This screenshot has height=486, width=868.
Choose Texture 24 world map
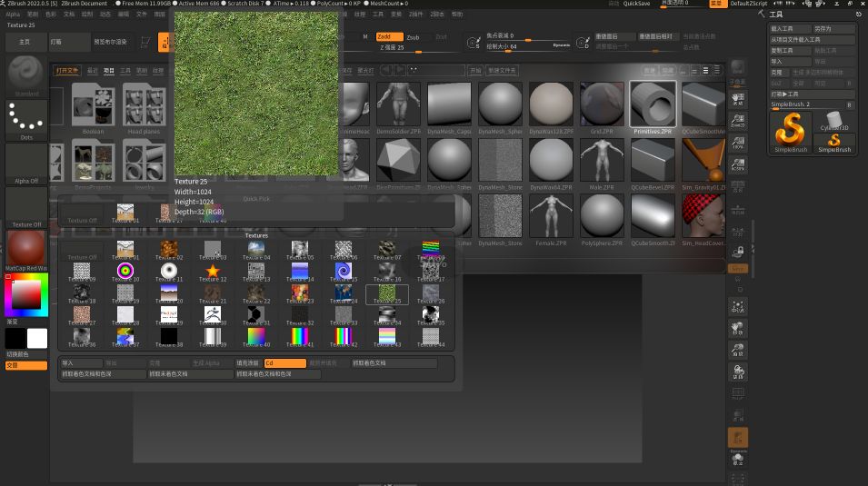[344, 294]
